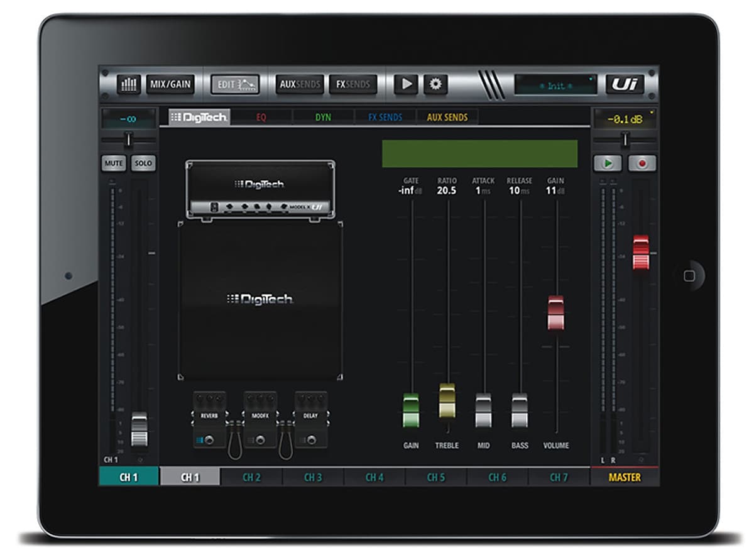The image size is (754, 560).
Task: Switch to the EQ tab
Action: tap(261, 118)
